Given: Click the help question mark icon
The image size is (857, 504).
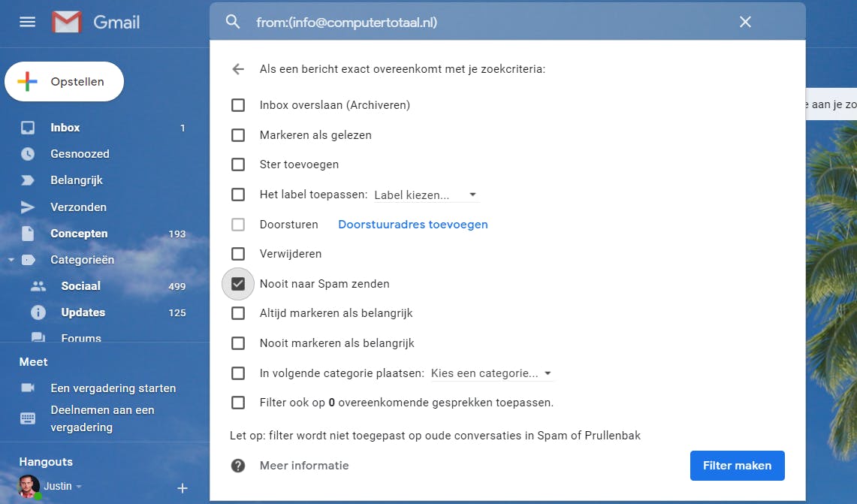Looking at the screenshot, I should (x=238, y=466).
